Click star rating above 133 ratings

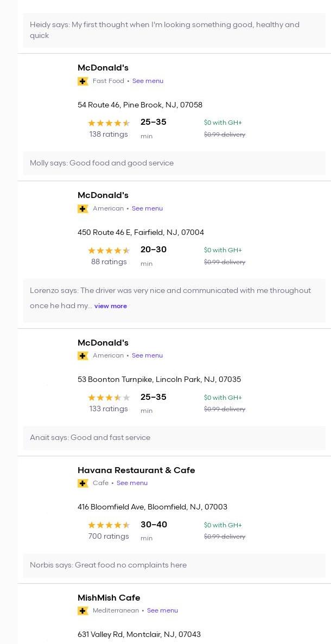(x=109, y=398)
